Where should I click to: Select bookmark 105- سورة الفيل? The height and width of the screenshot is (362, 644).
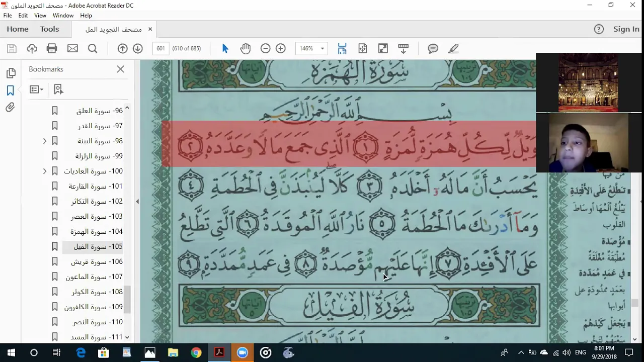click(x=98, y=246)
